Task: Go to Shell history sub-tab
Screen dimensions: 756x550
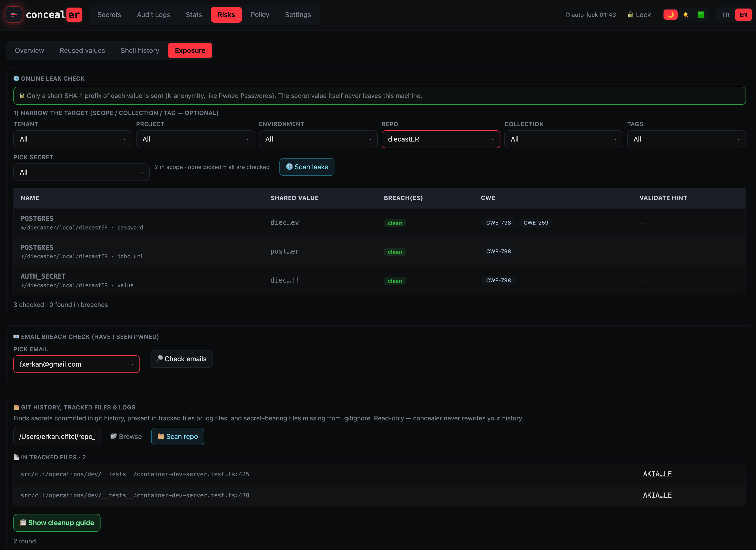Action: pyautogui.click(x=140, y=50)
